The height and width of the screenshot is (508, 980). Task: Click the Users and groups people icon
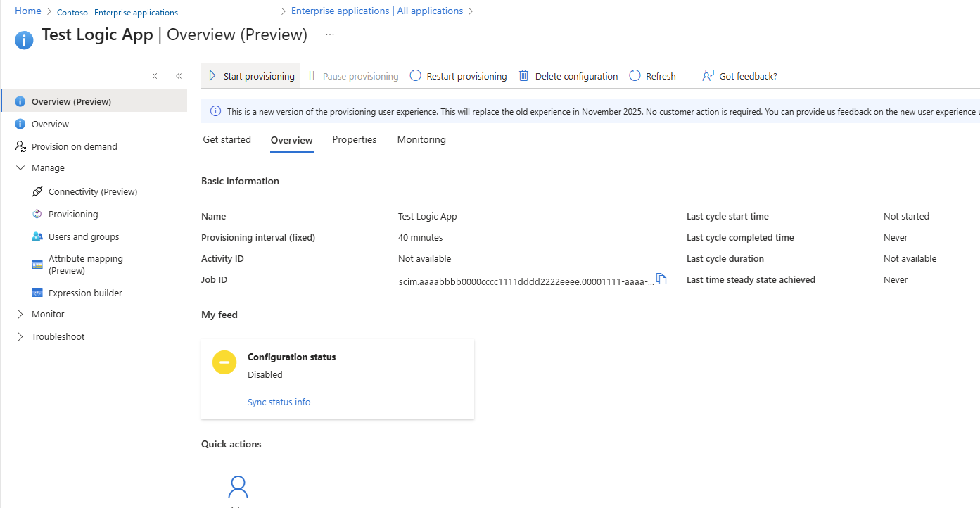(37, 236)
